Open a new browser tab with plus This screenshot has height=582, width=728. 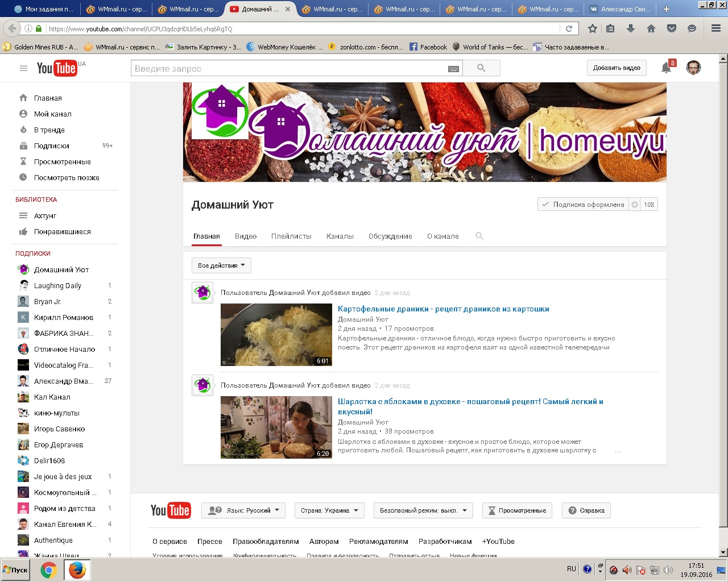tap(667, 9)
